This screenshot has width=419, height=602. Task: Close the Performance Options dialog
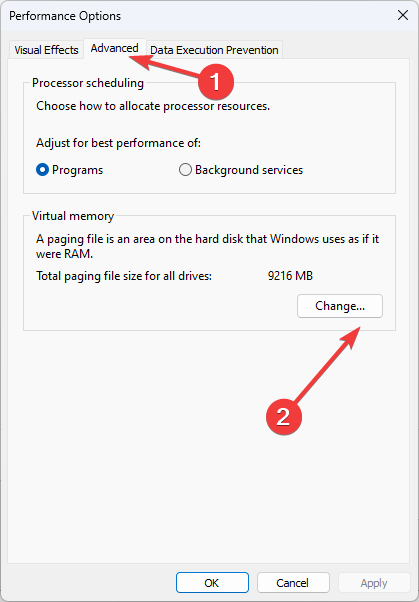pos(403,15)
